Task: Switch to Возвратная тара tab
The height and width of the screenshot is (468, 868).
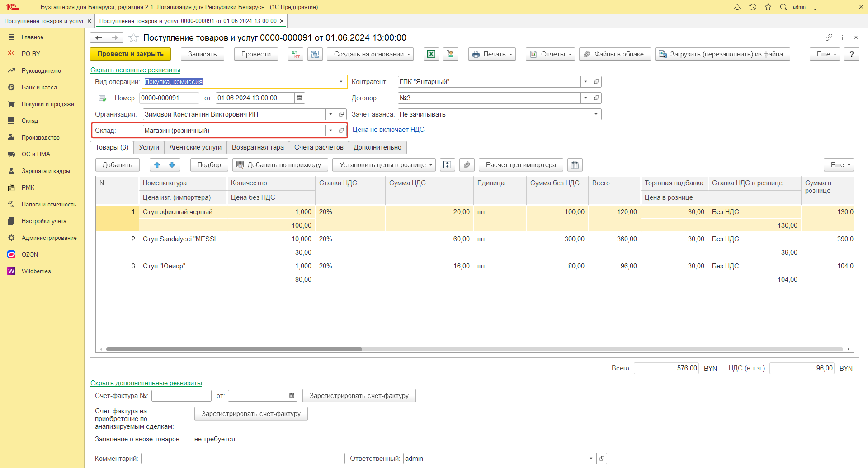Action: pyautogui.click(x=258, y=147)
